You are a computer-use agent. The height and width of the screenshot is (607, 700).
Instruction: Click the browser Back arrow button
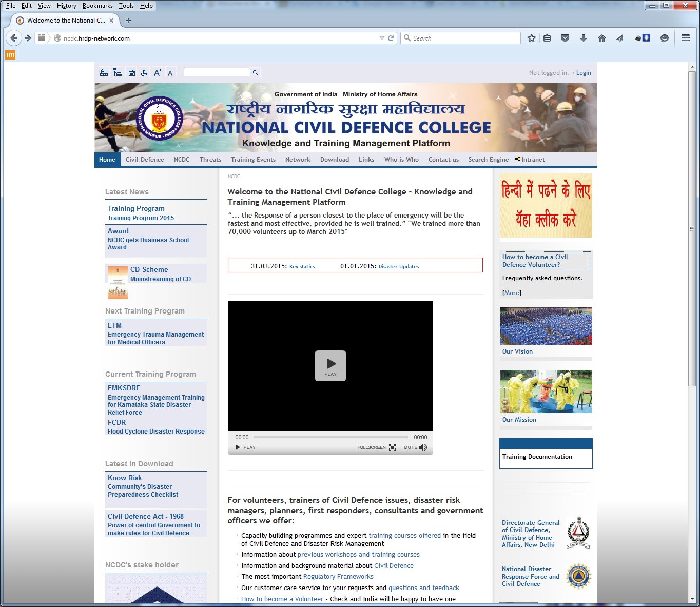14,38
